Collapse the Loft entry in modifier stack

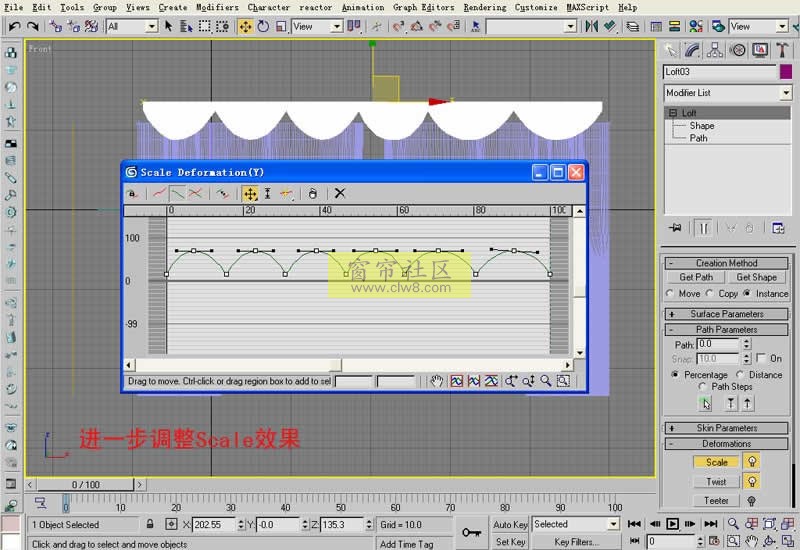pyautogui.click(x=673, y=113)
